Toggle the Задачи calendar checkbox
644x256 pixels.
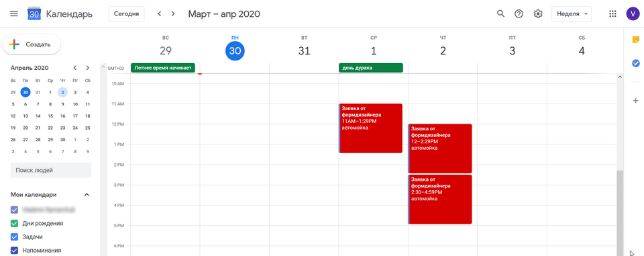[14, 237]
